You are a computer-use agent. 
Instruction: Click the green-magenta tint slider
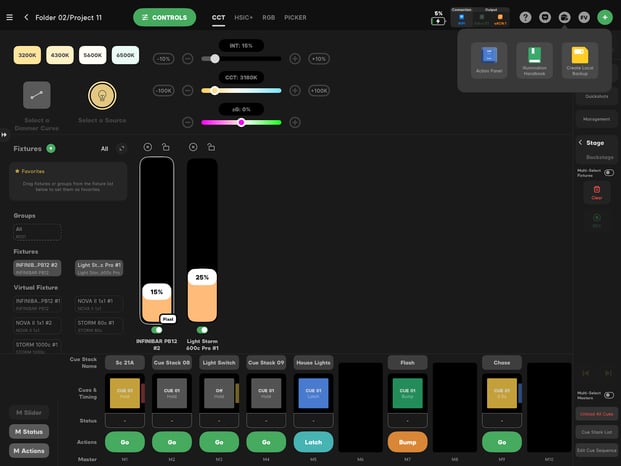coord(241,122)
